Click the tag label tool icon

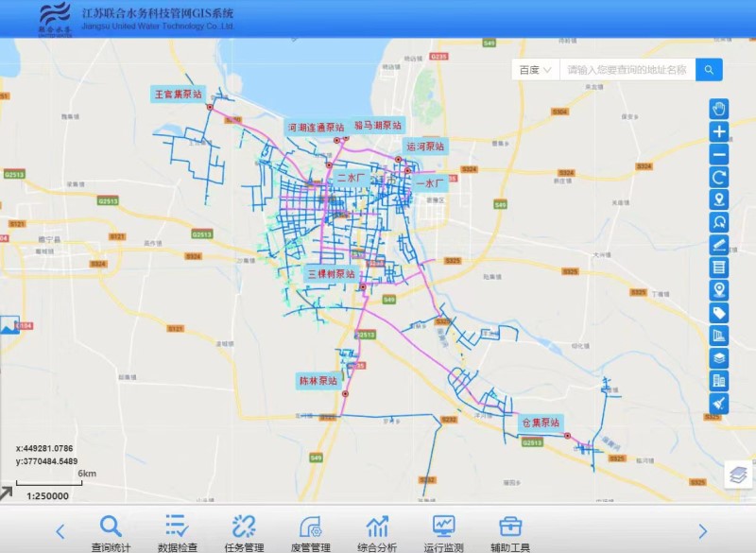click(718, 313)
